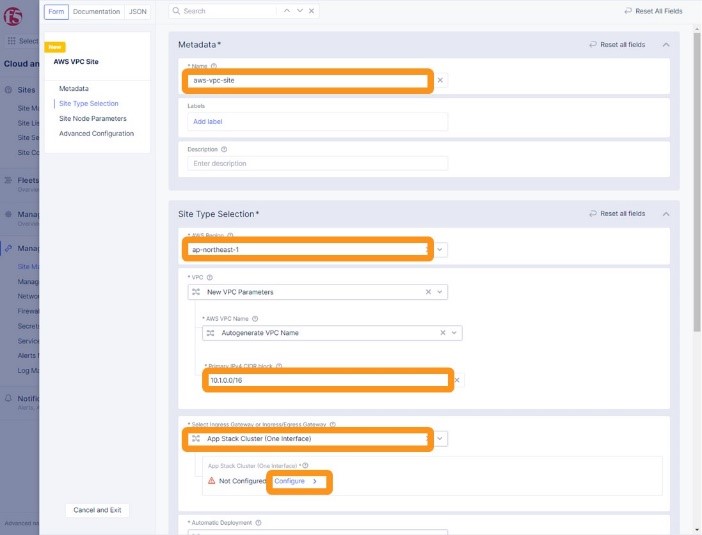The width and height of the screenshot is (702, 535).
Task: Jump to Site Type Selection in navigation
Action: coord(89,103)
